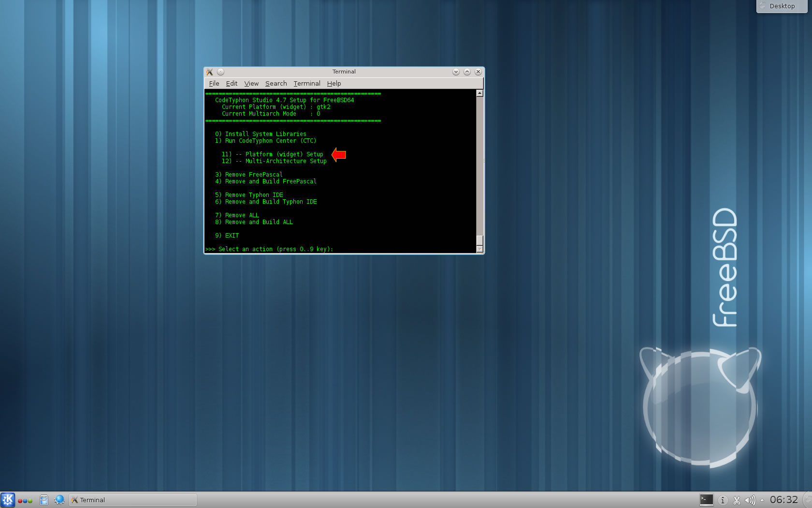Open the Search menu in Terminal
This screenshot has width=812, height=508.
(276, 83)
